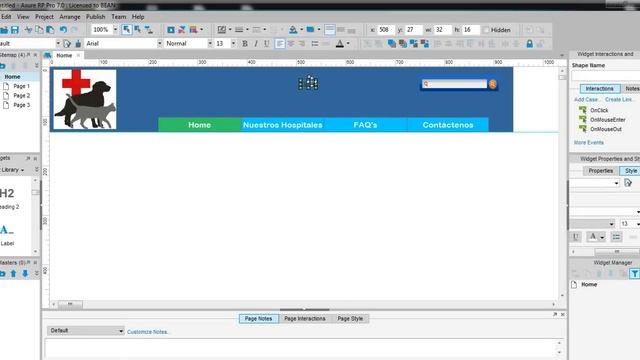
Task: Open the Team menu
Action: tap(119, 17)
